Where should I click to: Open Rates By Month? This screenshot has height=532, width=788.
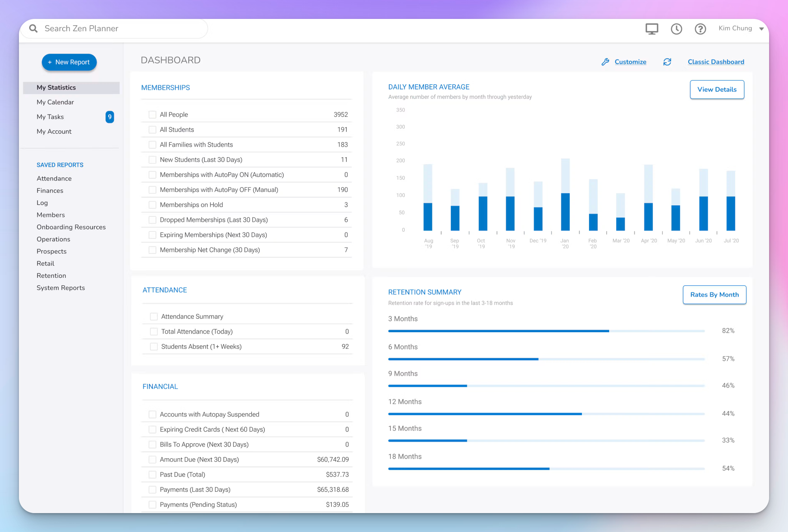[x=714, y=294]
